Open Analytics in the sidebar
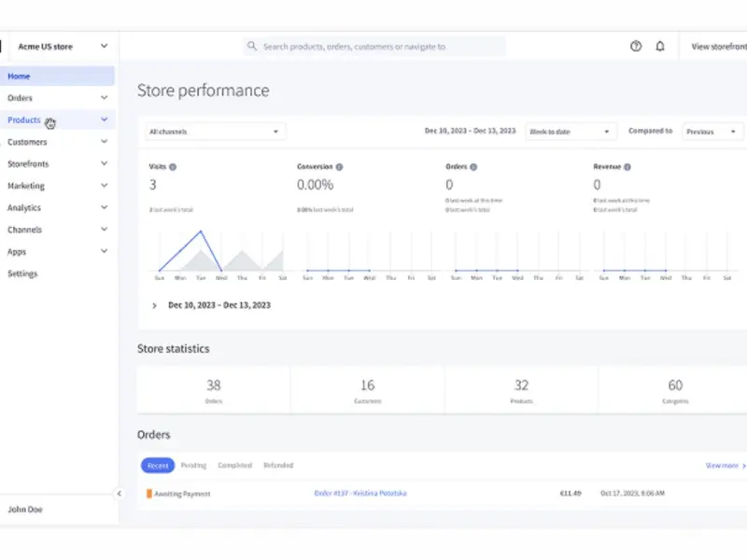The width and height of the screenshot is (747, 560). coord(24,207)
